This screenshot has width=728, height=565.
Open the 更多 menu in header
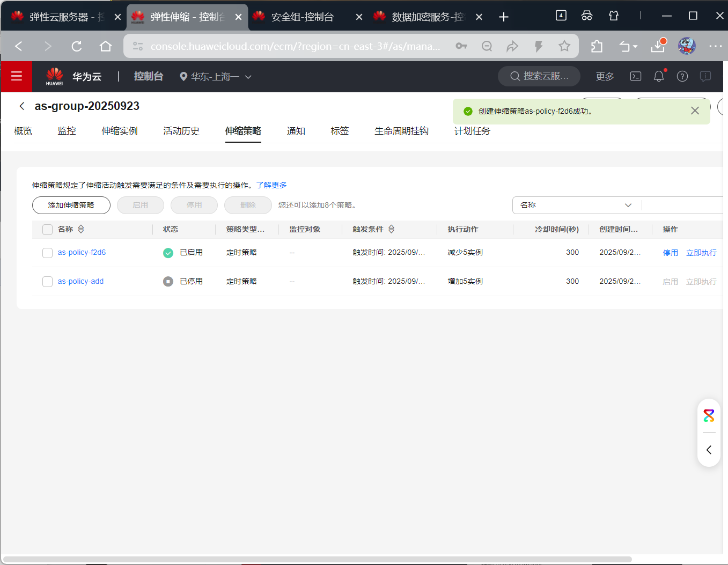pyautogui.click(x=605, y=76)
